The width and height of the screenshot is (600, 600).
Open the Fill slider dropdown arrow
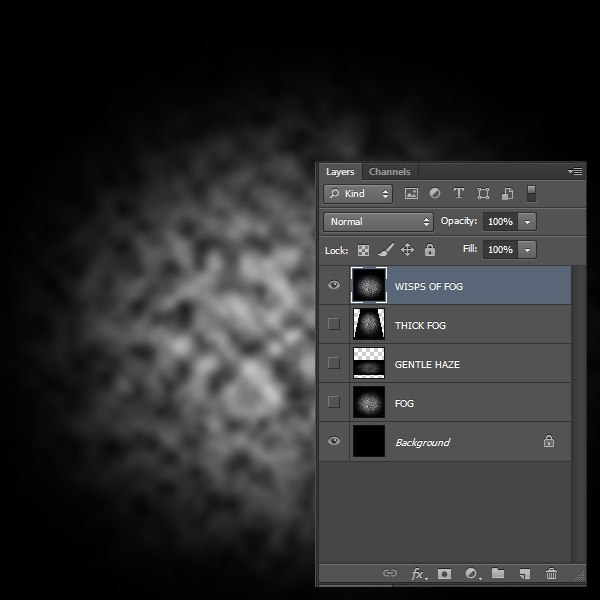point(527,250)
